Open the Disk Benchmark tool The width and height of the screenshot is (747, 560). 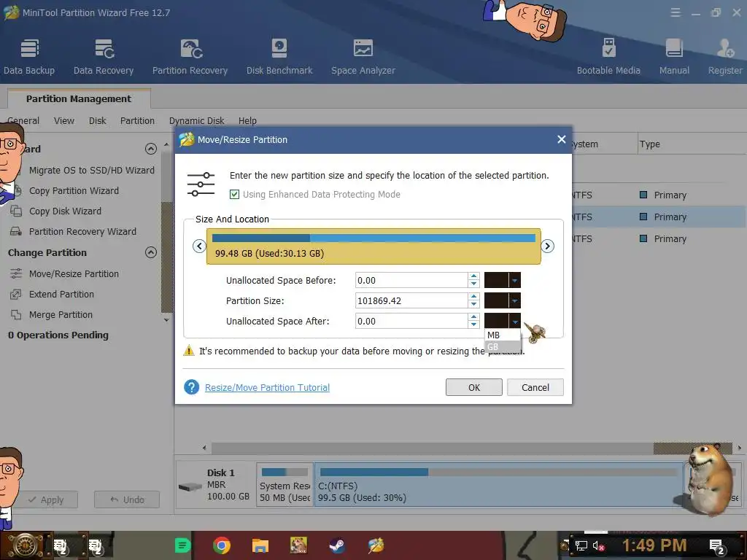pos(279,56)
